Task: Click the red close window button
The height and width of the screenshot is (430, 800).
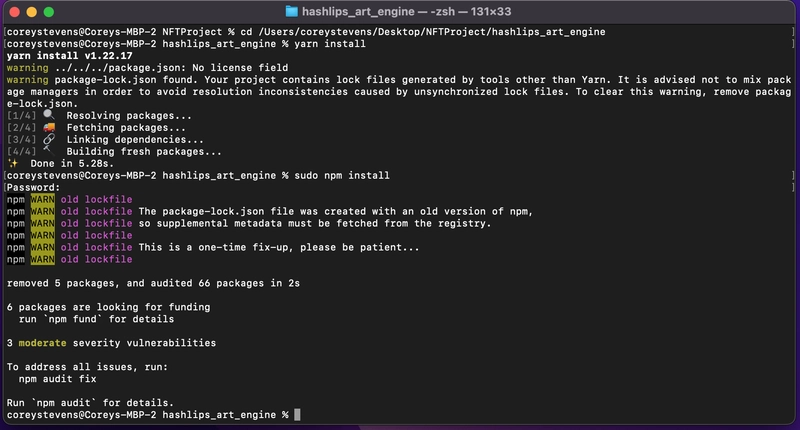Action: [15, 12]
